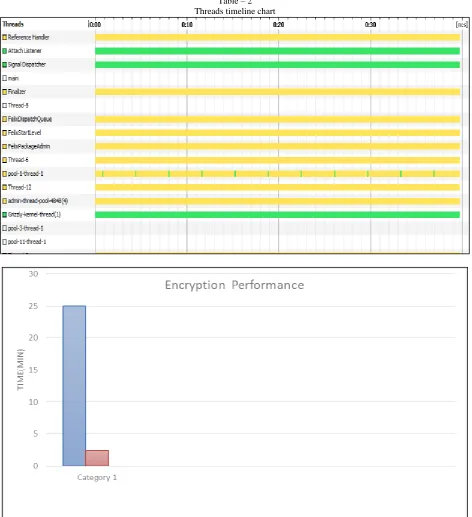Select the Grizzly-kernel-thread(1) label
472x517 pixels.
tap(34, 215)
